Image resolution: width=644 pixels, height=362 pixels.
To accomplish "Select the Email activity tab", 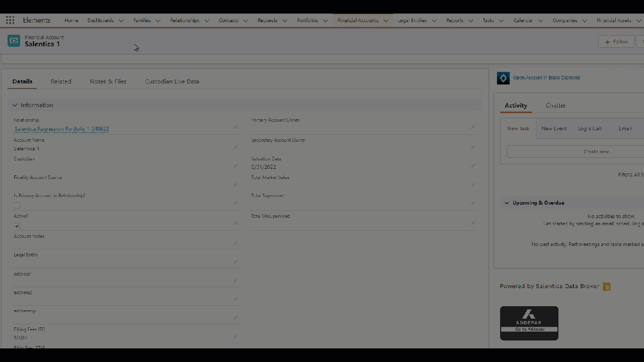I will 625,129.
